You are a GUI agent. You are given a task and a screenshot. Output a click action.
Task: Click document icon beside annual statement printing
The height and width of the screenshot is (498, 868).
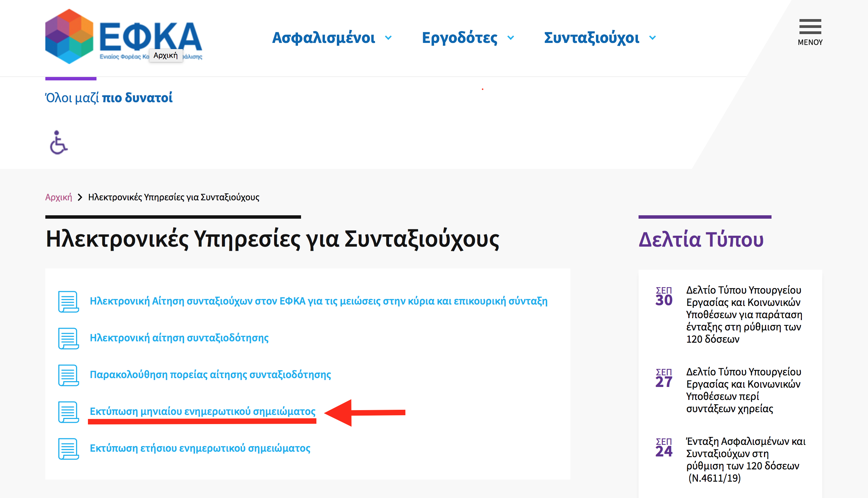coord(68,448)
